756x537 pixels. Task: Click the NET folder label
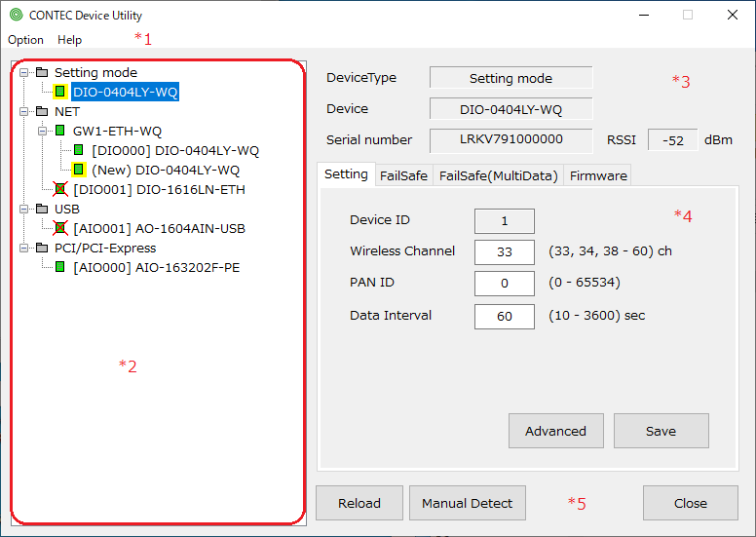pos(67,111)
